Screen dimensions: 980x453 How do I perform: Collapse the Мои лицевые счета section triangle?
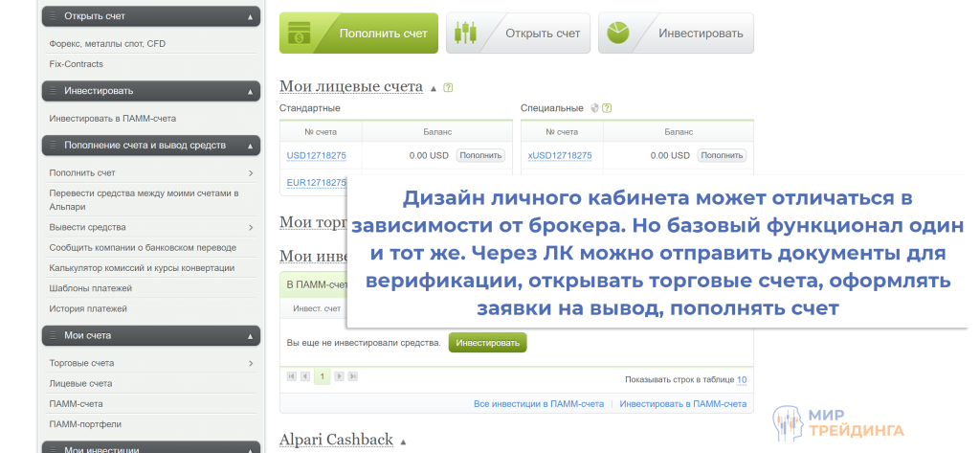point(434,88)
